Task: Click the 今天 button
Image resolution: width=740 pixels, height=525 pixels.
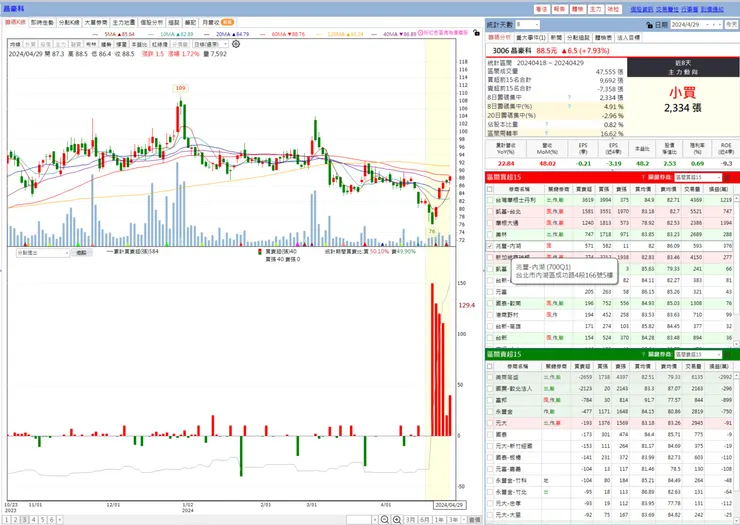Action: point(732,25)
